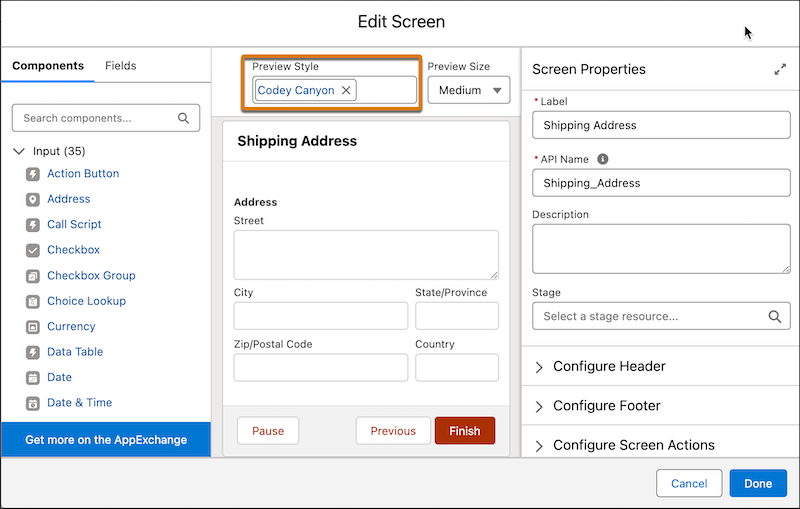This screenshot has height=509, width=800.
Task: Click the Checkbox component icon
Action: [32, 250]
